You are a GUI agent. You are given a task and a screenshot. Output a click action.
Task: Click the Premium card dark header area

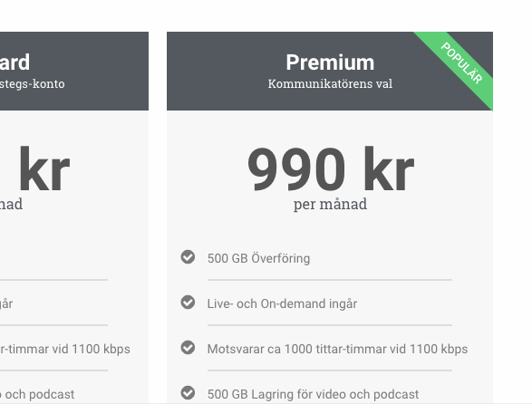coord(330,72)
